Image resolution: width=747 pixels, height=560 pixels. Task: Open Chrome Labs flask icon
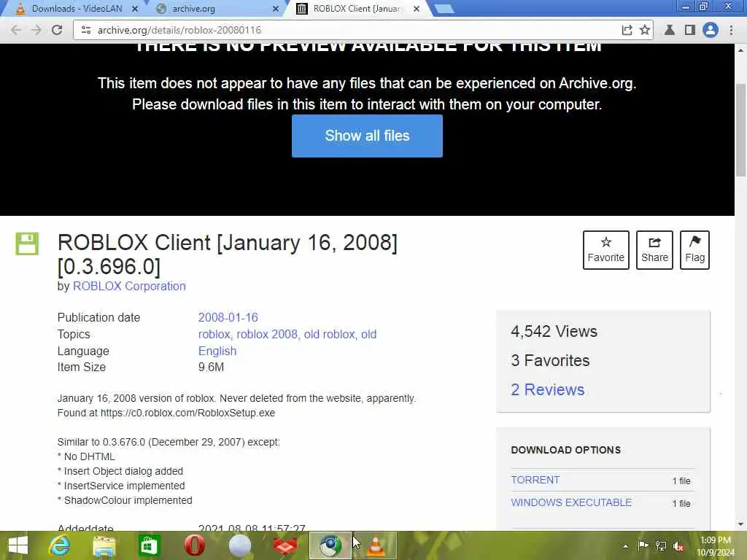[670, 30]
